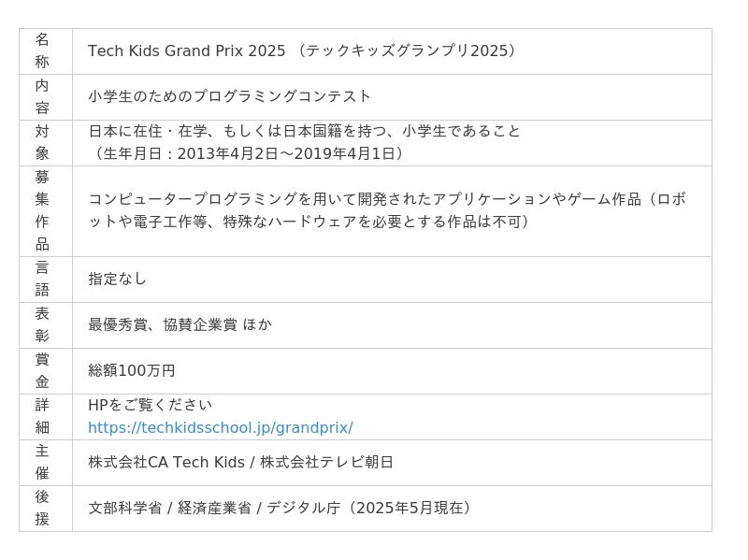Viewport: 748px width, 560px height.
Task: Select the 主催 header cell
Action: click(x=46, y=463)
